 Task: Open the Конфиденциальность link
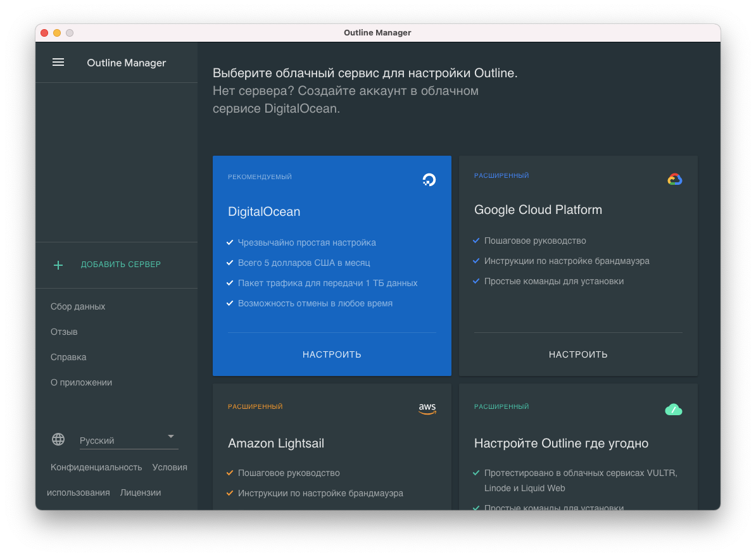(x=96, y=467)
